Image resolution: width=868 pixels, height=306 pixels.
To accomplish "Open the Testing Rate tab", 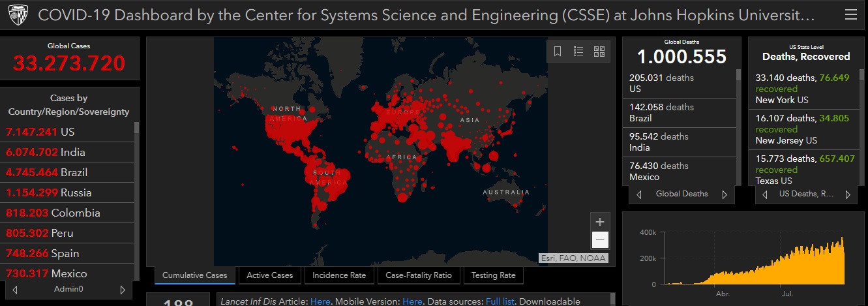I will 493,275.
